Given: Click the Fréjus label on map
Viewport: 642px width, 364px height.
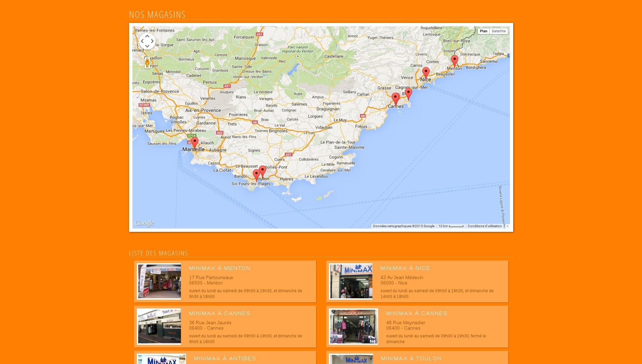Looking at the screenshot, I should tap(361, 127).
